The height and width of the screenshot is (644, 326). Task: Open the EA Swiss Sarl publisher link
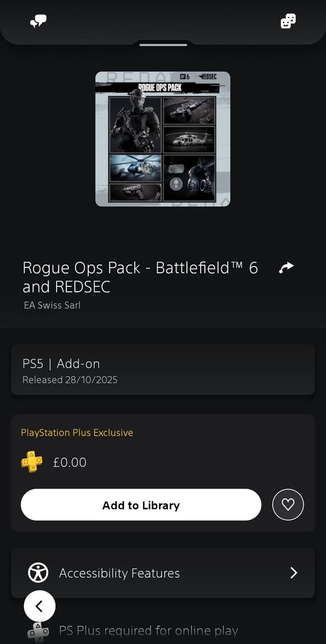(x=52, y=305)
